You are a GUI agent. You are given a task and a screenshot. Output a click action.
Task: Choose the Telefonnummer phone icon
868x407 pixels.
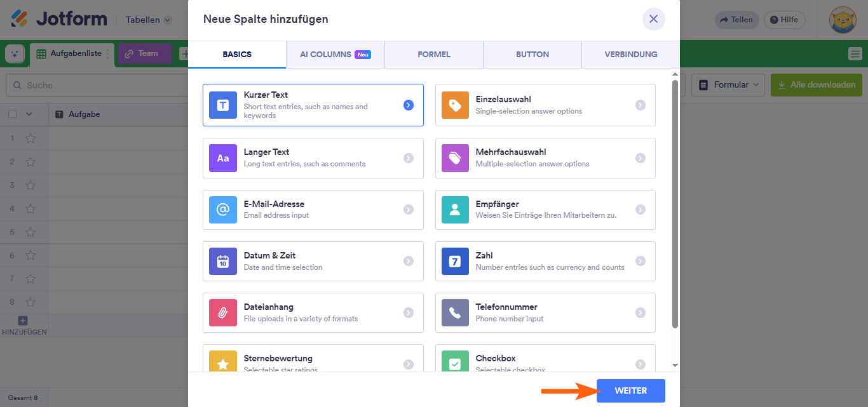coord(455,312)
